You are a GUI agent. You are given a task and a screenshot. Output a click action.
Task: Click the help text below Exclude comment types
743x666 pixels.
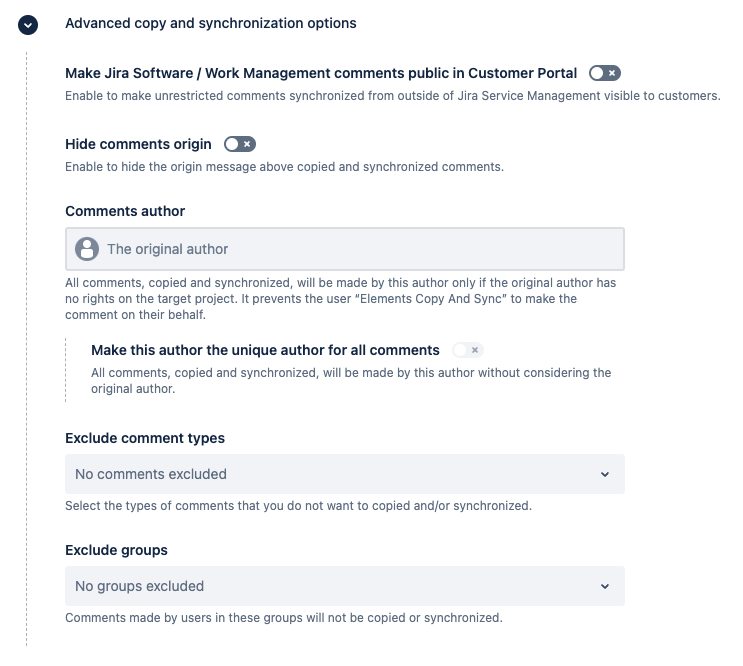point(298,506)
